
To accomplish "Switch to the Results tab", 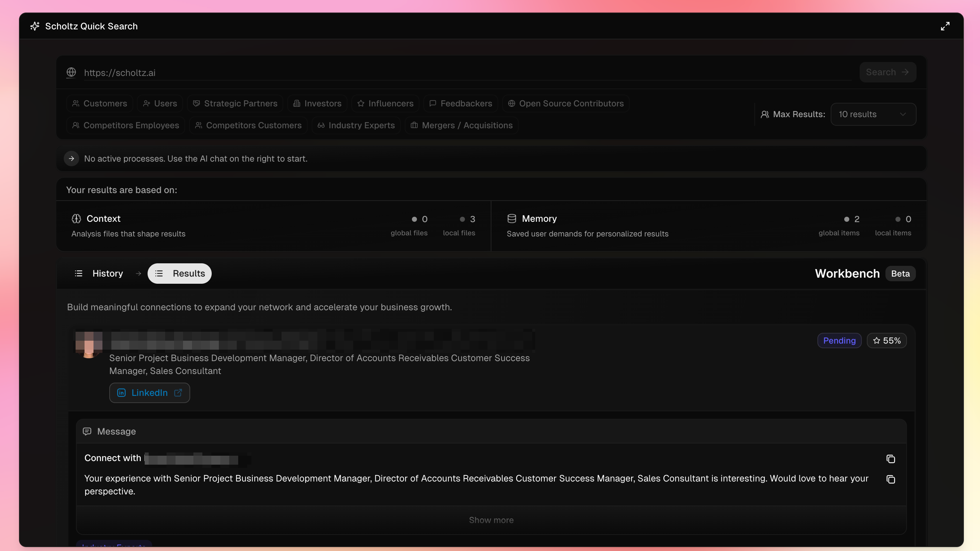I will coord(179,274).
